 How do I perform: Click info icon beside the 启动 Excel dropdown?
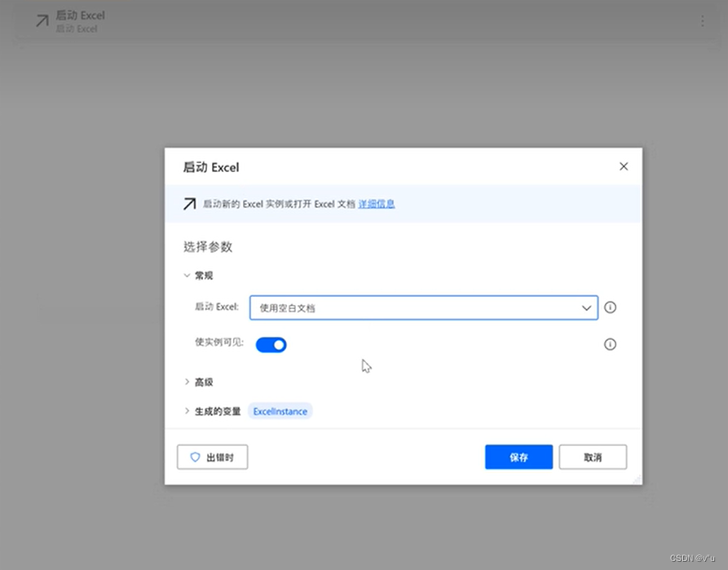click(610, 307)
